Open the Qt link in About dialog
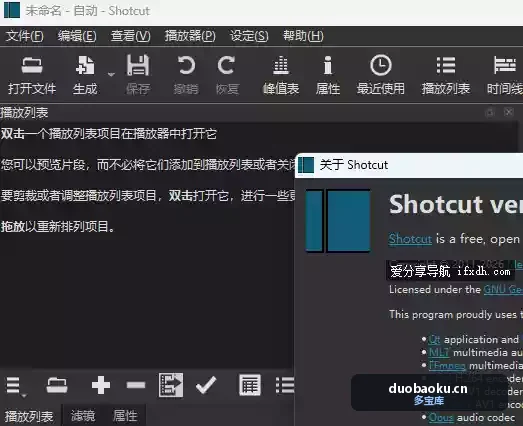The width and height of the screenshot is (523, 426). pos(434,340)
